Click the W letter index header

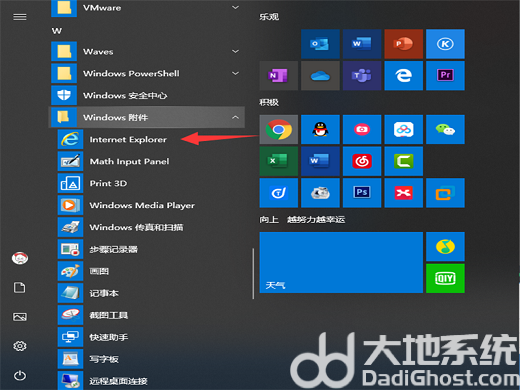pyautogui.click(x=57, y=31)
